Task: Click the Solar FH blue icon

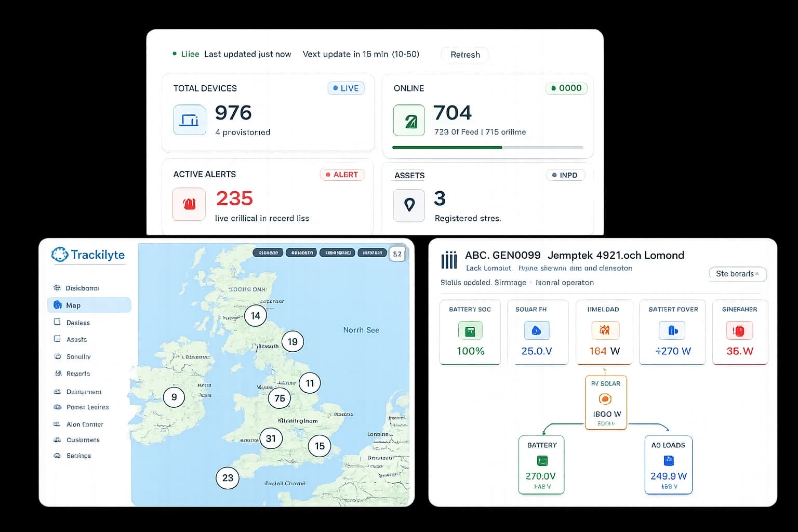Action: click(x=537, y=330)
